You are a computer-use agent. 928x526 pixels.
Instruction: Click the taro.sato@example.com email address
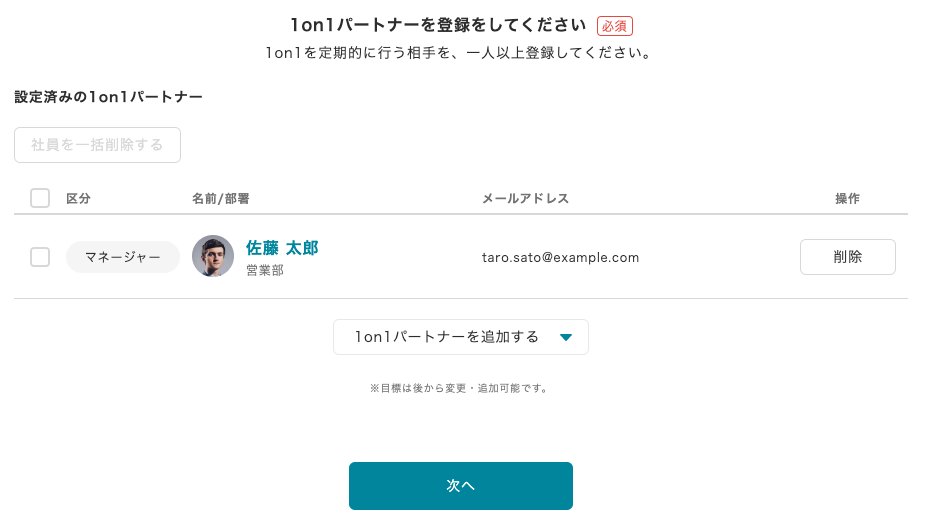tap(560, 257)
